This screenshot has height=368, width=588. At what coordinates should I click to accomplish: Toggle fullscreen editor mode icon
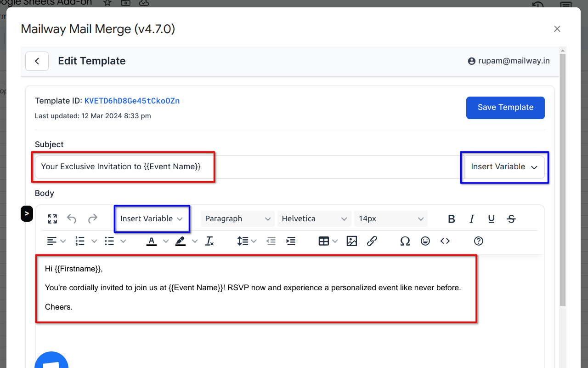52,219
